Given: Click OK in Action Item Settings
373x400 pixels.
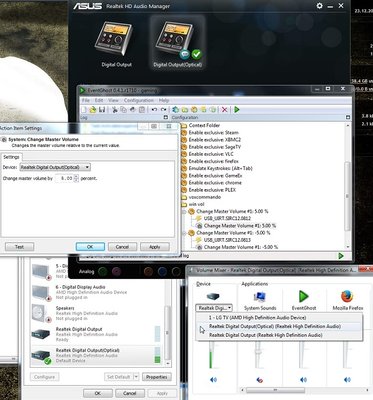Looking at the screenshot, I should click(x=90, y=247).
